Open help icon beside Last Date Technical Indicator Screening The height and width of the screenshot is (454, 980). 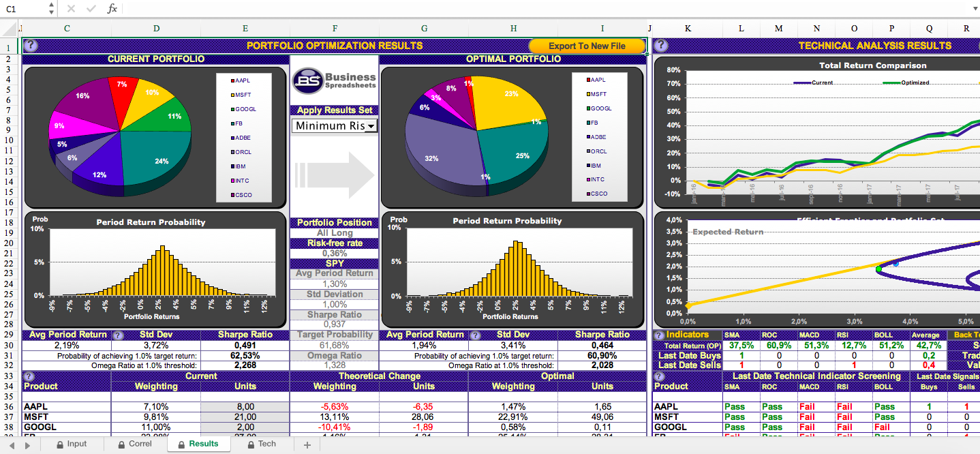pyautogui.click(x=659, y=376)
